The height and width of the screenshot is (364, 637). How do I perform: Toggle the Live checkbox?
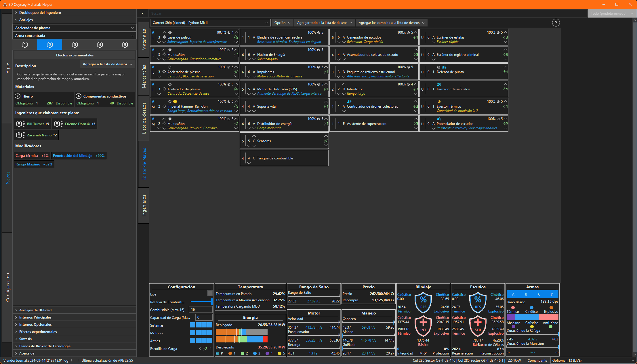210,293
